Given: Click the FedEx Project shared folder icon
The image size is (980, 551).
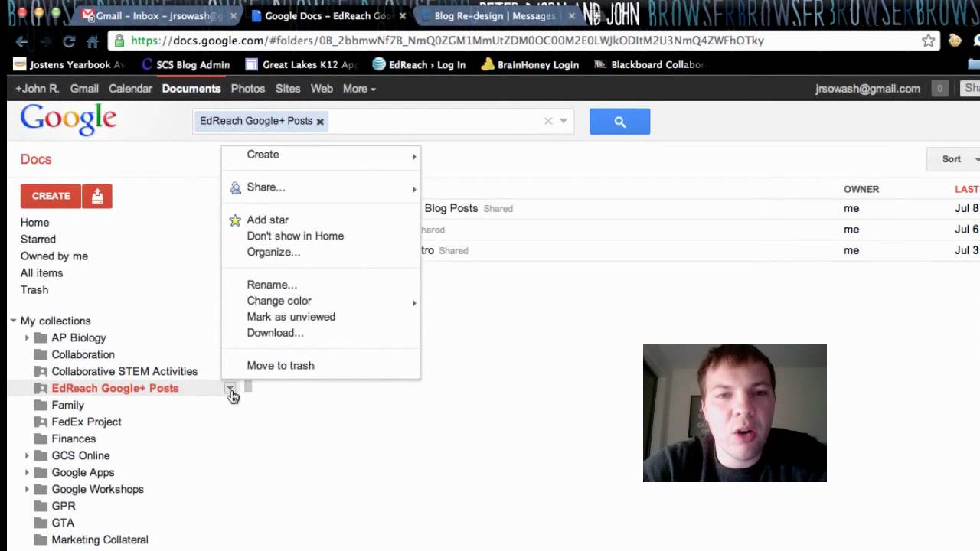Looking at the screenshot, I should click(41, 422).
